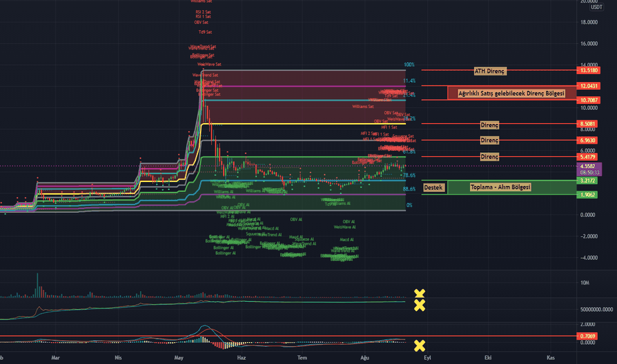Select the Direnç label at 8.5081
Viewport: 617px width, 364px height.
489,125
